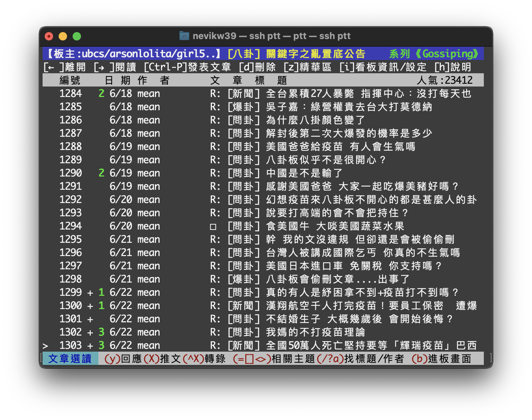Select the [←]離開 leave command

pyautogui.click(x=65, y=67)
